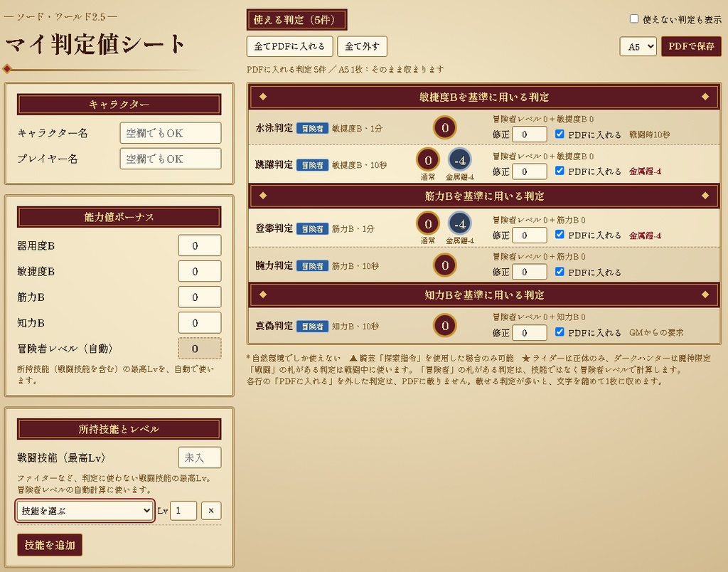Uncheck PDFに入れる for 真偽判定
728x572 pixels.
point(560,332)
